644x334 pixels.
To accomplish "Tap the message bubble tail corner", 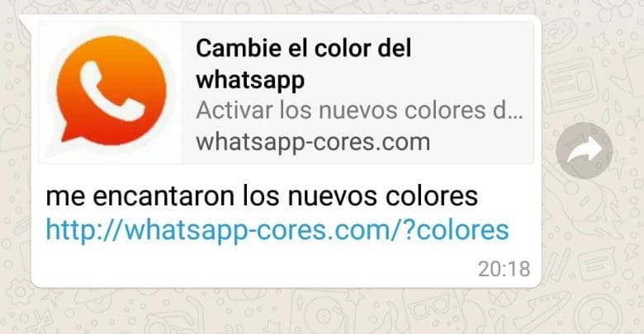I will coord(26,22).
